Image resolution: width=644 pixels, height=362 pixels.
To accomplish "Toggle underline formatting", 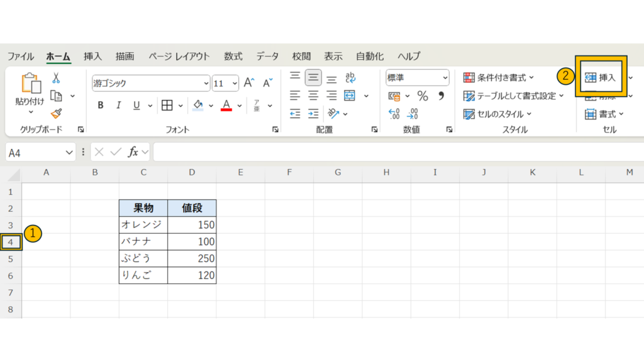I will coord(136,106).
